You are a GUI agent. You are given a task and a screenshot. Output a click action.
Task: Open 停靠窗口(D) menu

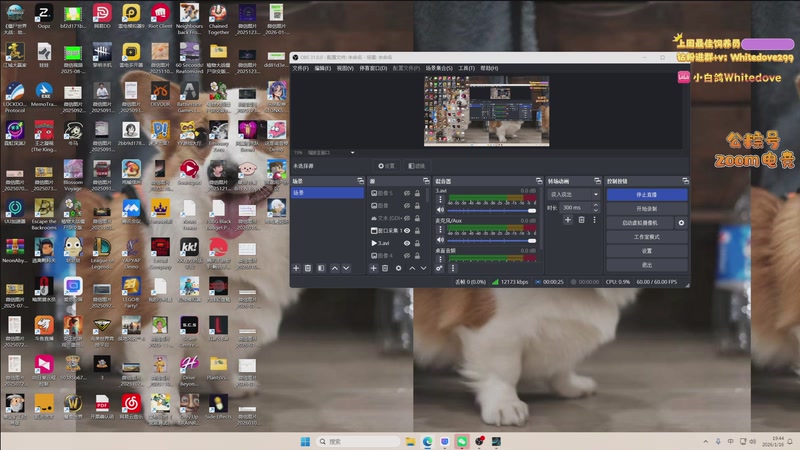point(373,68)
